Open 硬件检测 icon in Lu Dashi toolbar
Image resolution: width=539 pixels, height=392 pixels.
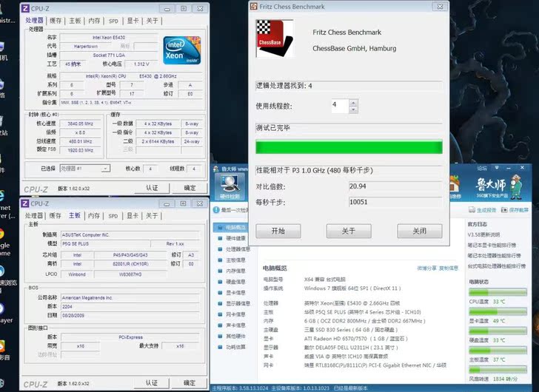(230, 186)
